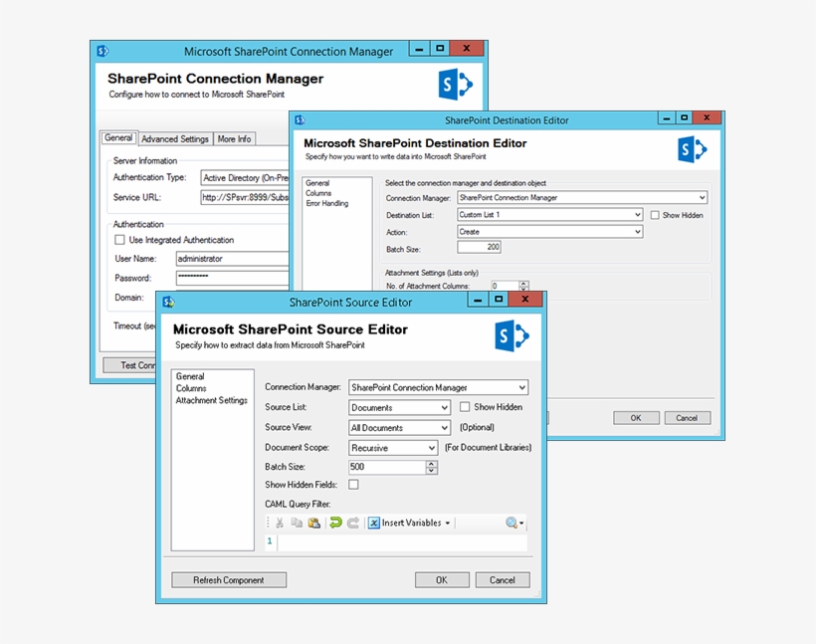Click the Copy icon above the CAML editor
Screen dimensions: 816x644
[x=296, y=522]
